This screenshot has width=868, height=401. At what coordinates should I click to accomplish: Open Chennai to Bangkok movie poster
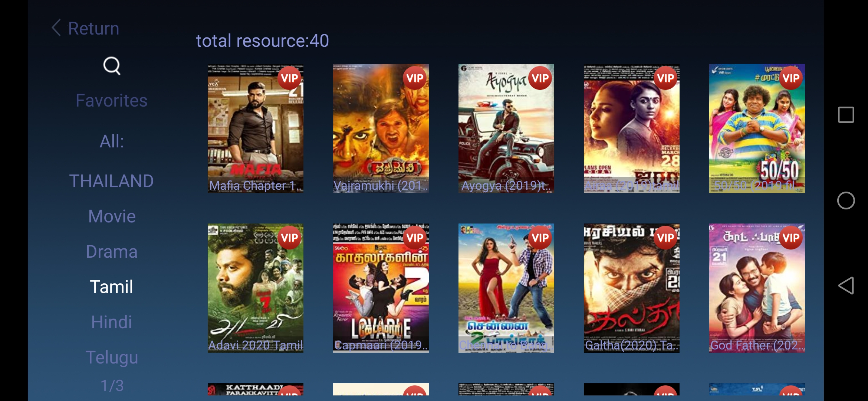pyautogui.click(x=506, y=288)
